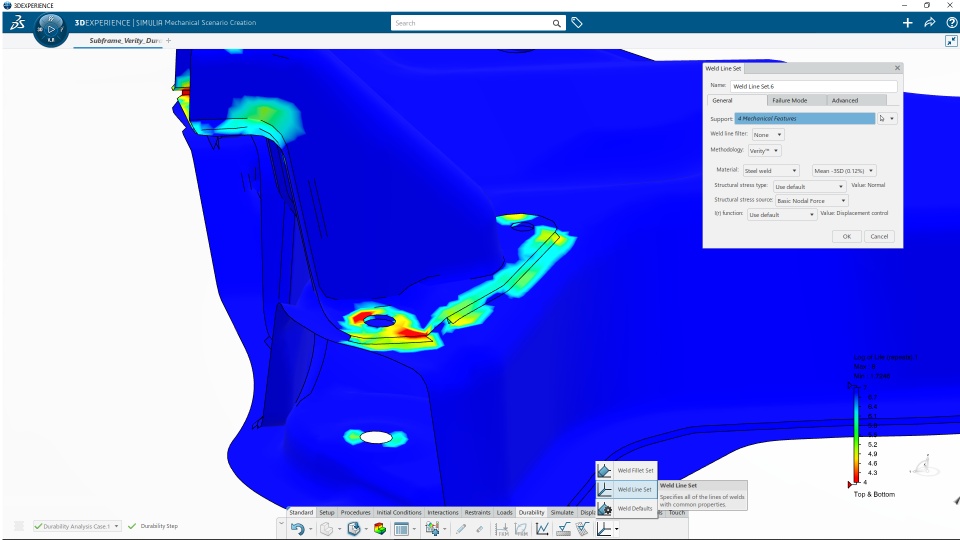Open the Initial Conditions tab
Image resolution: width=960 pixels, height=540 pixels.
coord(399,512)
